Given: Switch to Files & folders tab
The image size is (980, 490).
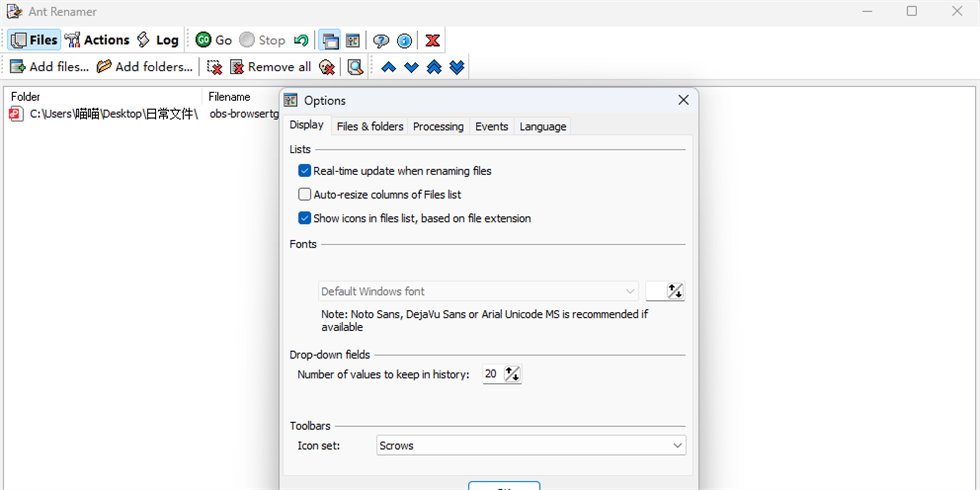Looking at the screenshot, I should 370,126.
